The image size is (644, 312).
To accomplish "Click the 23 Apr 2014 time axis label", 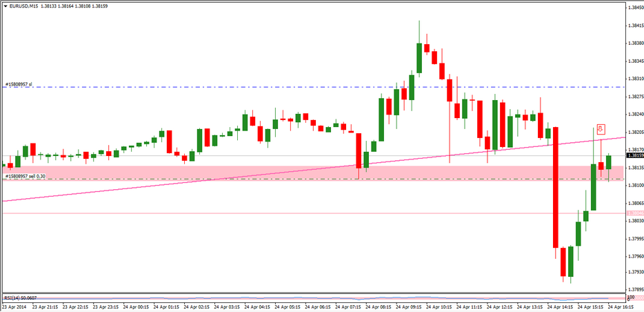I will 14,306.
